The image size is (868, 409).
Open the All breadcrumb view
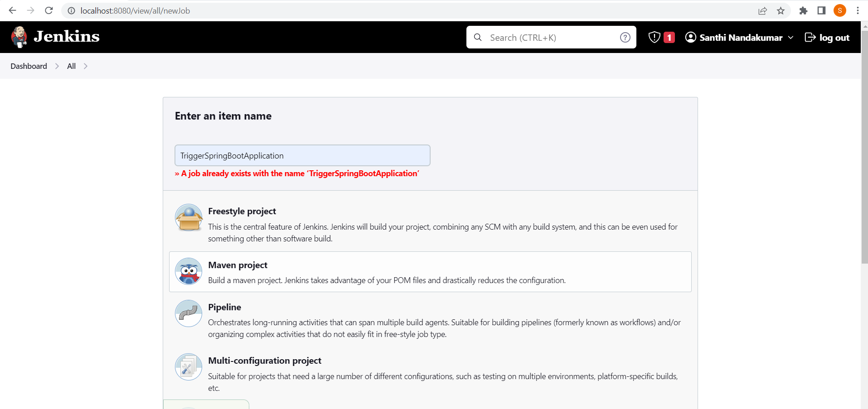71,66
